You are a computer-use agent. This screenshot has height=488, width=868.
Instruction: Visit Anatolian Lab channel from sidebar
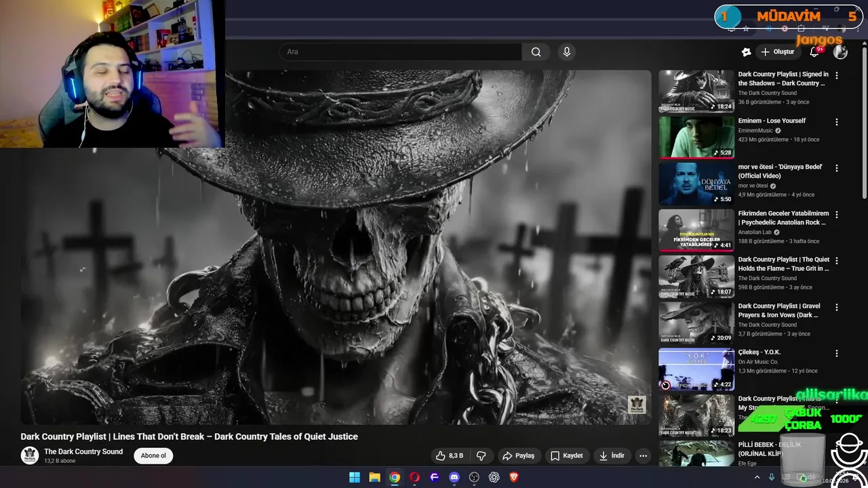pos(755,232)
